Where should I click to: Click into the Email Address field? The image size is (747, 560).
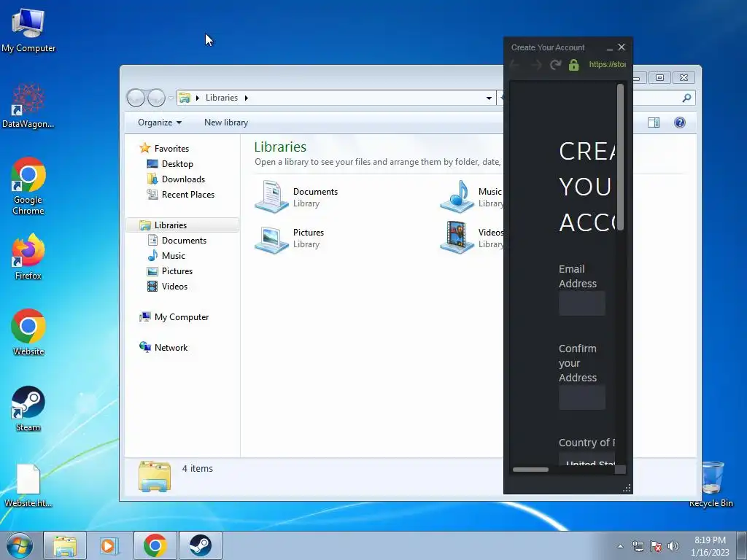coord(582,303)
